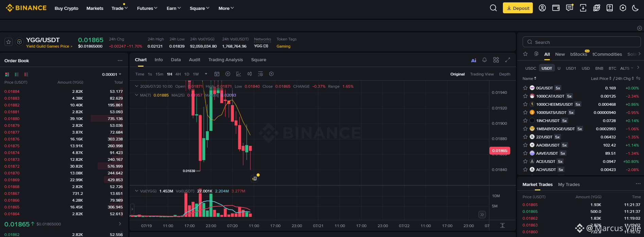The image size is (644, 237).
Task: Switch to Depth chart mode
Action: click(x=505, y=74)
